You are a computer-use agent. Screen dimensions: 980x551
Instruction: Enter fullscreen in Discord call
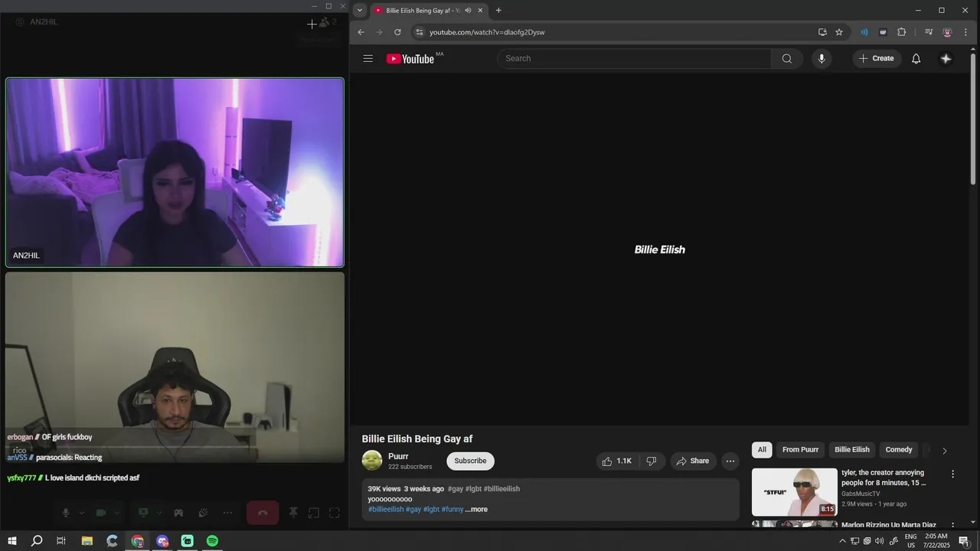[335, 513]
